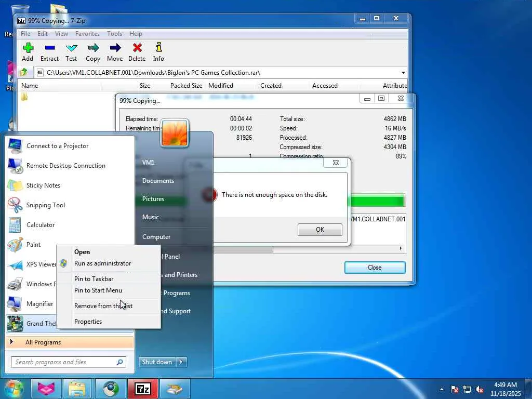Close the disk space error dialog
Screen dimensions: 532x399
pyautogui.click(x=336, y=163)
